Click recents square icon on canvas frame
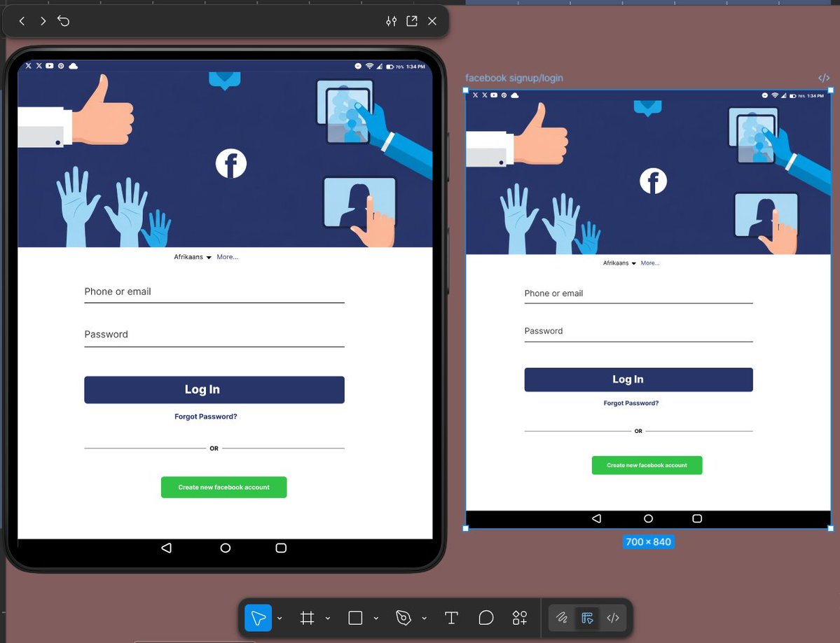This screenshot has width=840, height=643. point(697,518)
